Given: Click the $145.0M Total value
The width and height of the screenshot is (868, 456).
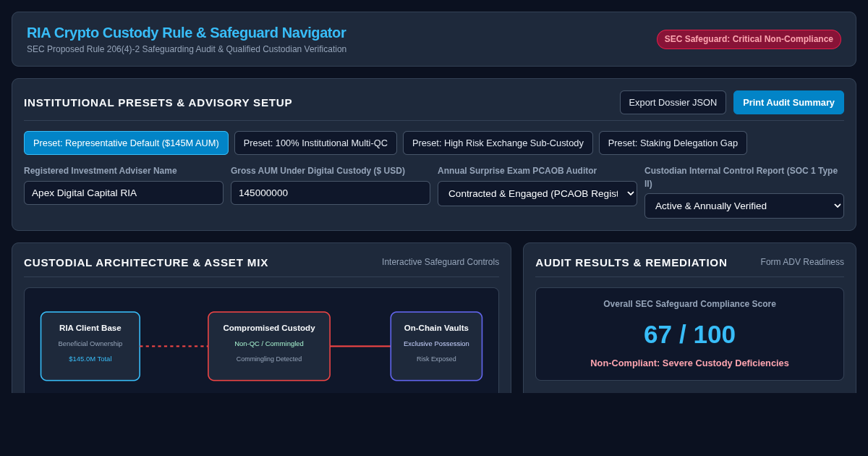Looking at the screenshot, I should [90, 359].
